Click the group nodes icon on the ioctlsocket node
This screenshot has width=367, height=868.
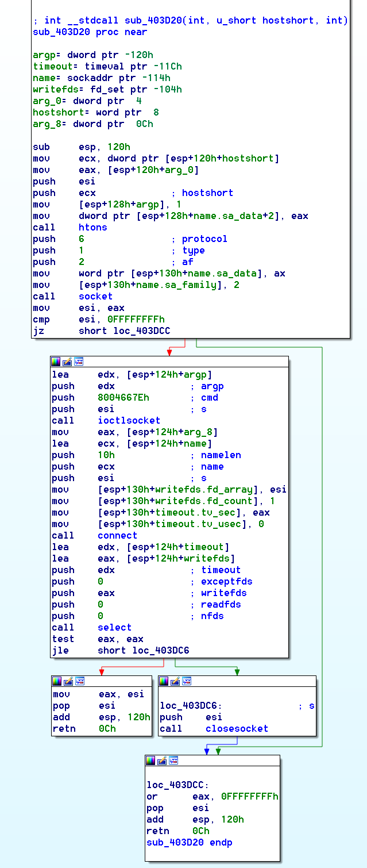(79, 362)
